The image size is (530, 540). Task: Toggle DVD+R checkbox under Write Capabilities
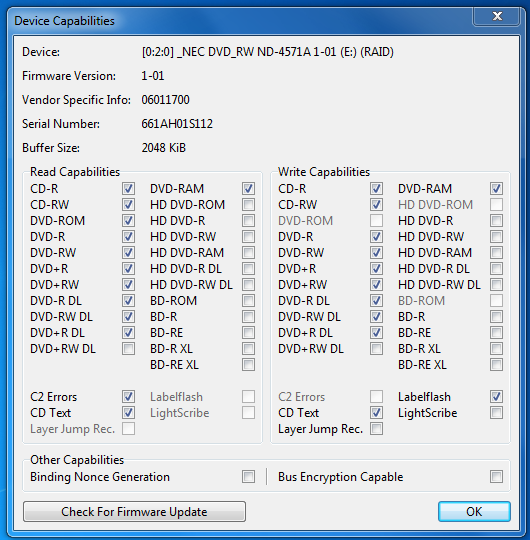[x=376, y=269]
